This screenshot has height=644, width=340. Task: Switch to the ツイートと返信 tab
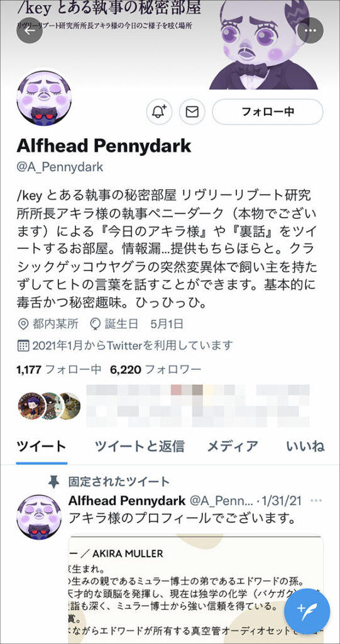139,446
